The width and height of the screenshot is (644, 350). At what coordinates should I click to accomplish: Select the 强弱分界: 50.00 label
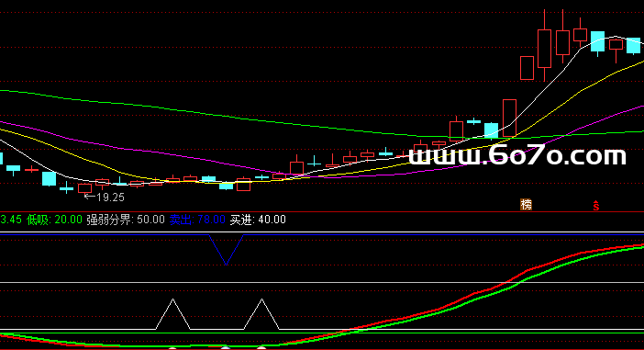(126, 220)
